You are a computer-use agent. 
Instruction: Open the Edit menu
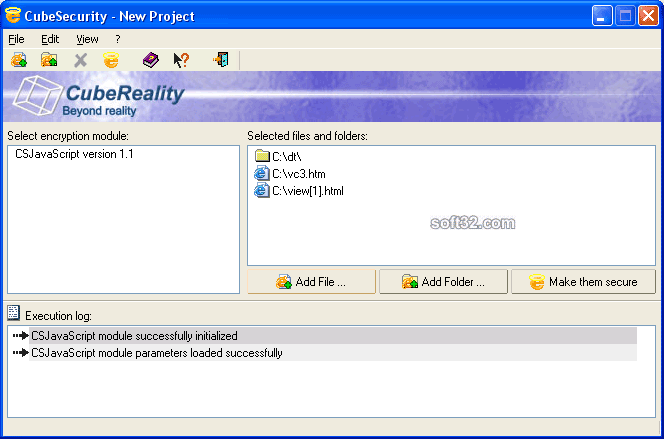coord(50,39)
